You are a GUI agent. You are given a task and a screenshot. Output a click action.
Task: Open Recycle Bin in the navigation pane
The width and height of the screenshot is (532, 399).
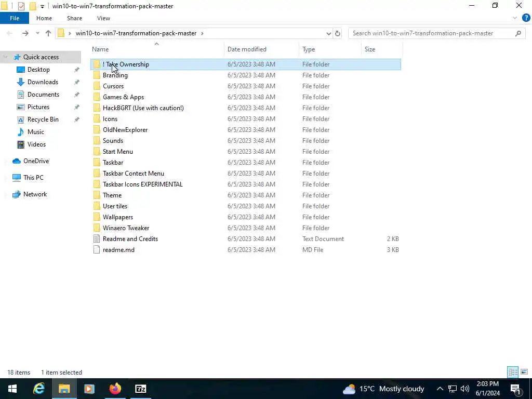[x=43, y=119]
